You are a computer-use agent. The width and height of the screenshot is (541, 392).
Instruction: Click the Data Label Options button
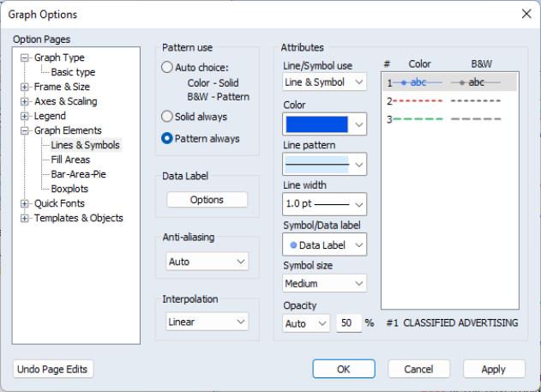point(207,200)
